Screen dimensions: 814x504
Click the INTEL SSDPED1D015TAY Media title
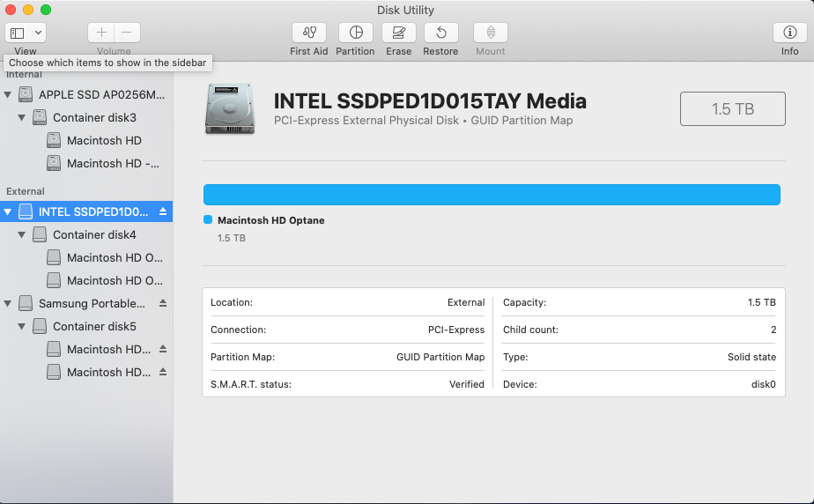pyautogui.click(x=430, y=101)
